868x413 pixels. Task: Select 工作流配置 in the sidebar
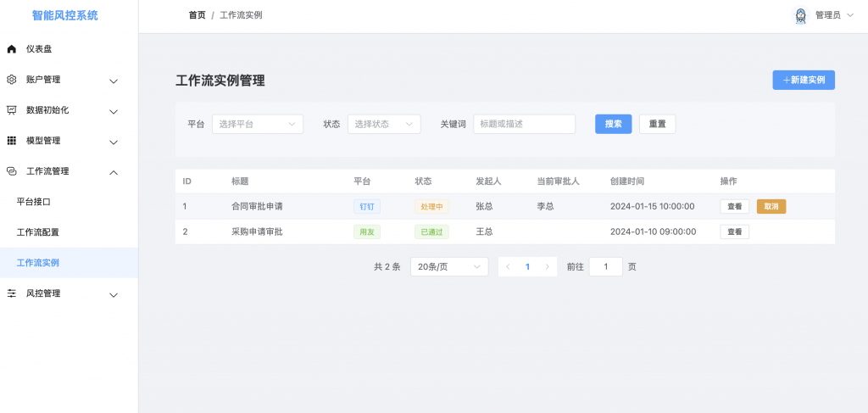pos(69,232)
